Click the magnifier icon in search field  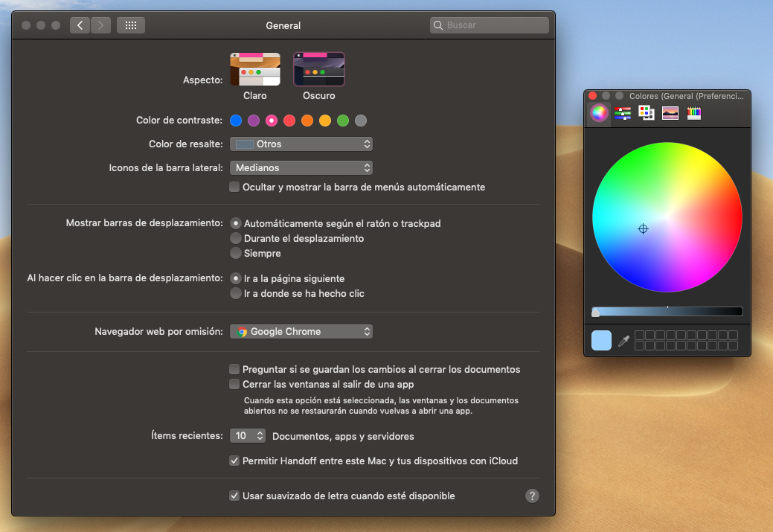coord(437,25)
